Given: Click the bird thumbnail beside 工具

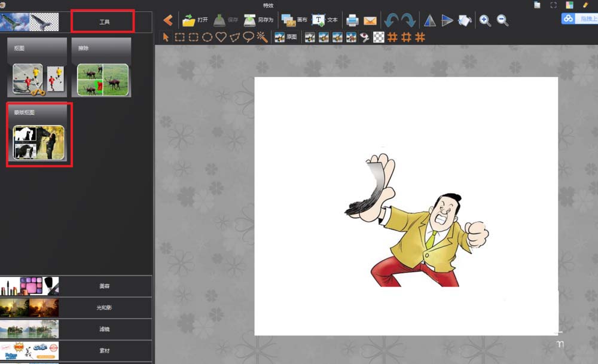Looking at the screenshot, I should [x=29, y=22].
